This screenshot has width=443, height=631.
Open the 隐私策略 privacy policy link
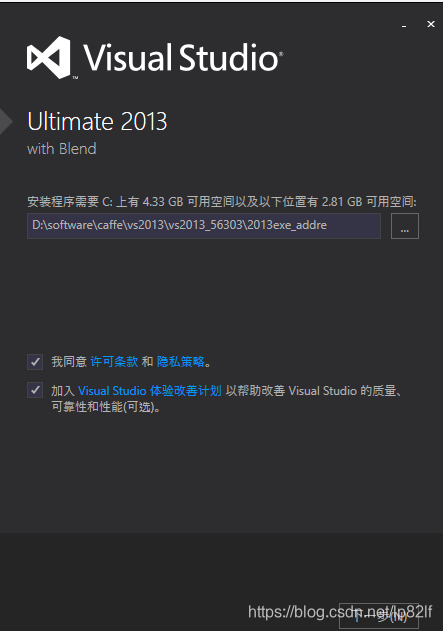[x=181, y=362]
